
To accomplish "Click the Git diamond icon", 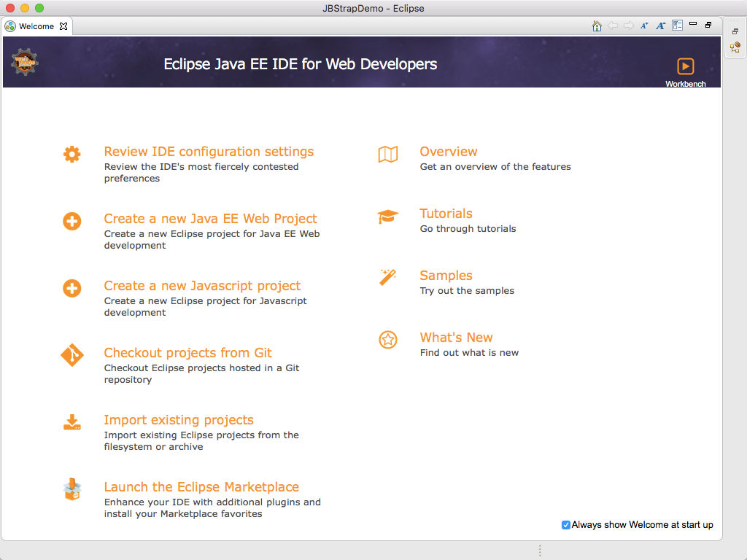I will [x=72, y=355].
